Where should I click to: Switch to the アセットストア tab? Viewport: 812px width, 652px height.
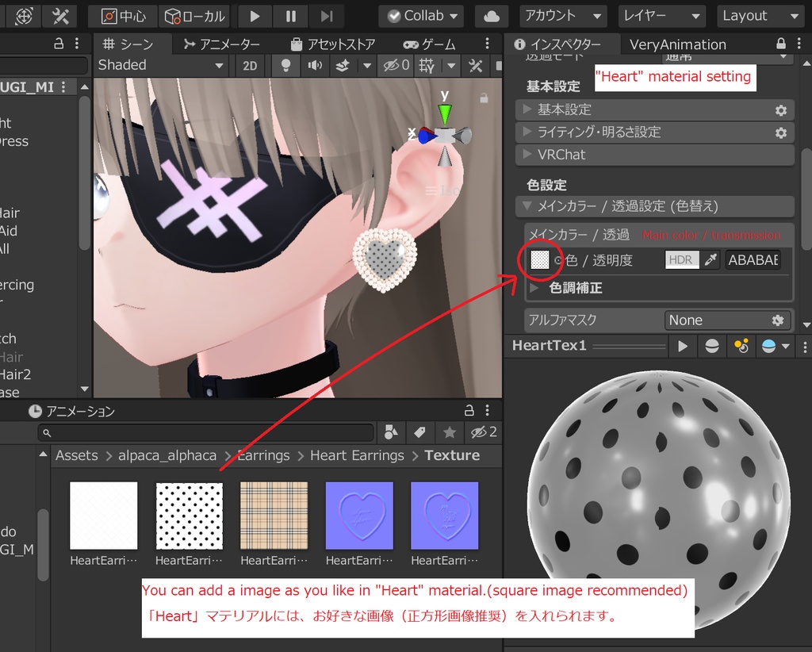[332, 44]
